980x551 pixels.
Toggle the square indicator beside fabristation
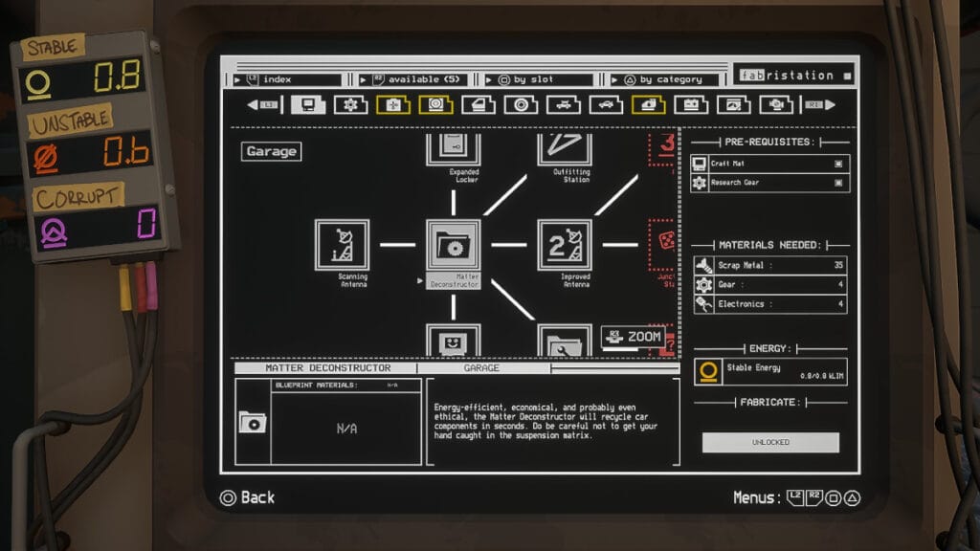(x=846, y=75)
